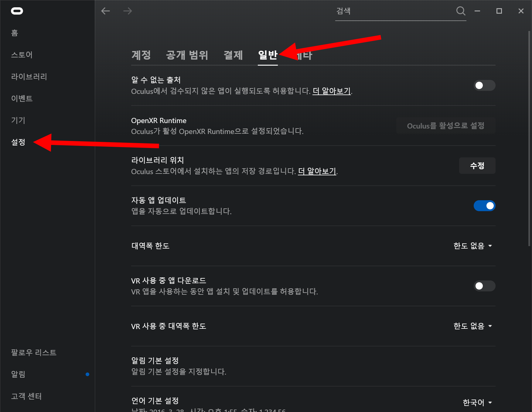Close the Oculus window
Image resolution: width=532 pixels, height=412 pixels.
coord(521,11)
